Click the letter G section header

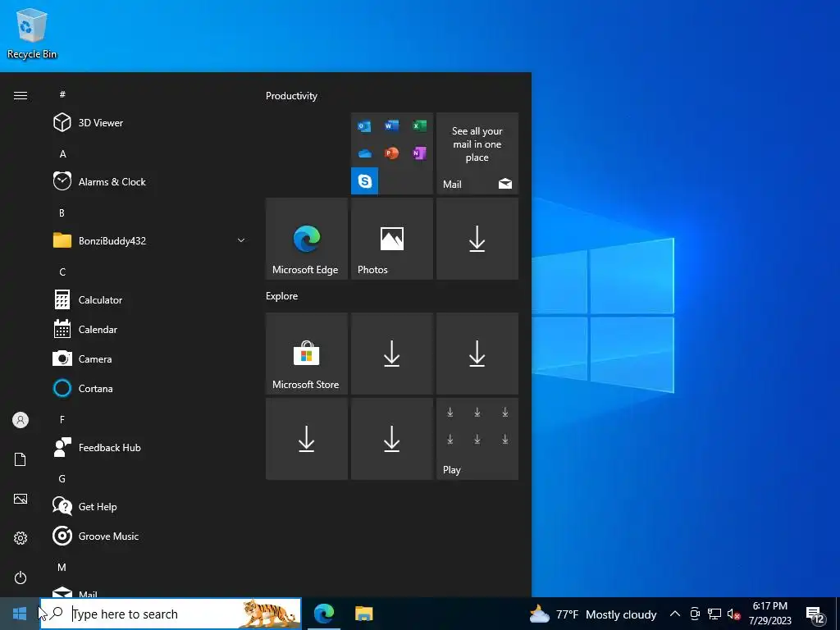(x=62, y=479)
